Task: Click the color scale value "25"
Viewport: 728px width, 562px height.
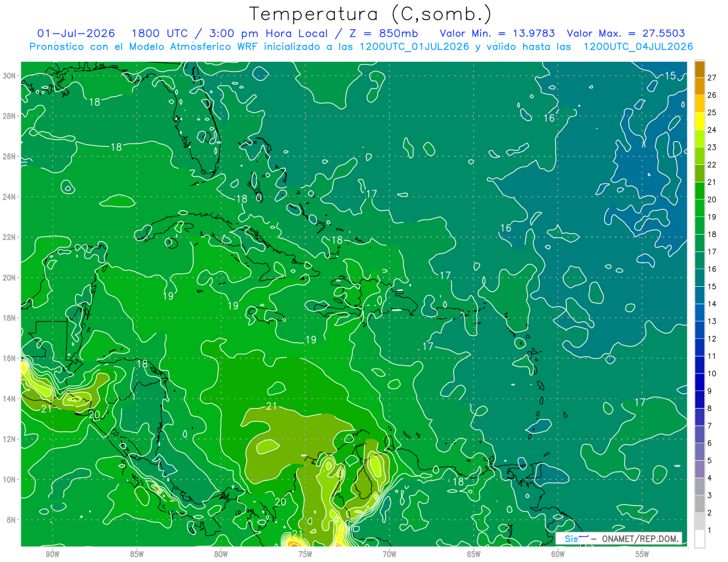Action: tap(712, 112)
